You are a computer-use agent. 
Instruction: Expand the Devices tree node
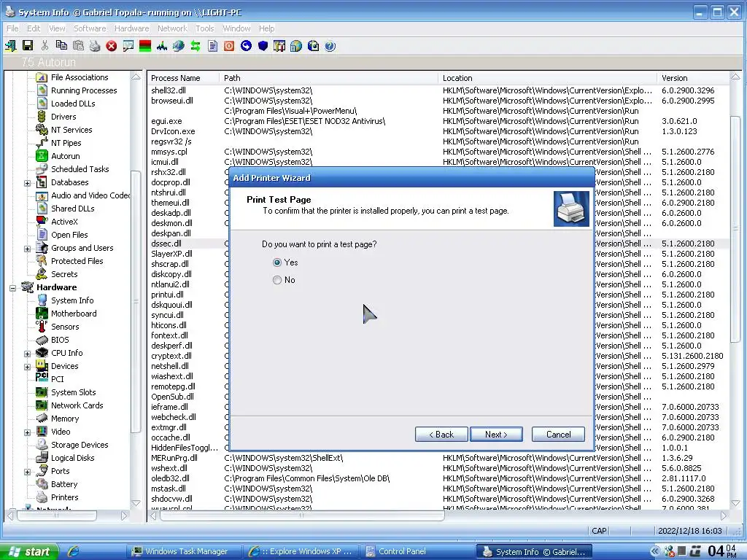27,367
